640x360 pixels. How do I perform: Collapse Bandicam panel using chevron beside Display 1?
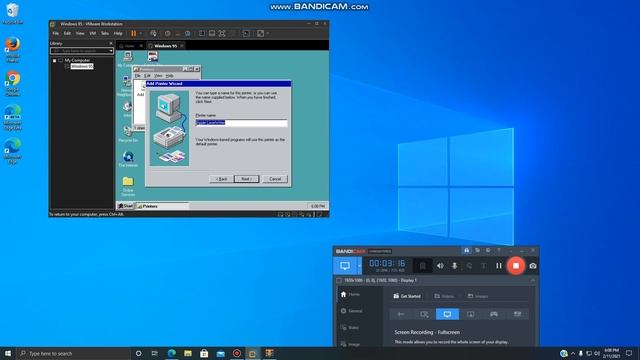533,280
